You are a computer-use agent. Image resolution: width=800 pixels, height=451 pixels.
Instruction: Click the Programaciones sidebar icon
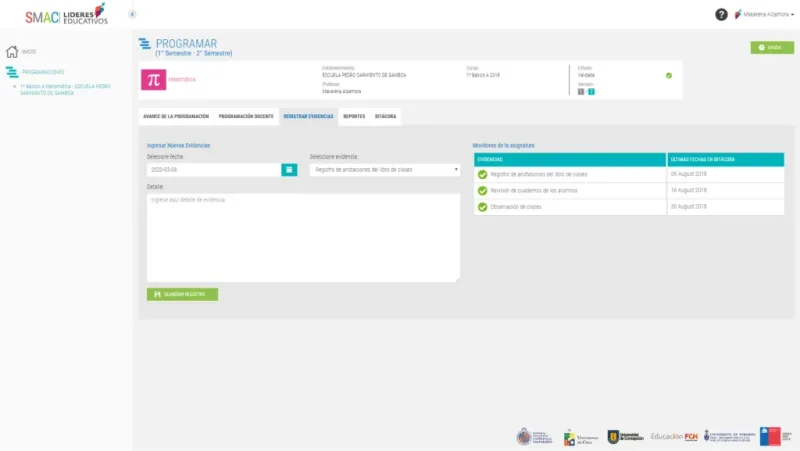point(12,72)
